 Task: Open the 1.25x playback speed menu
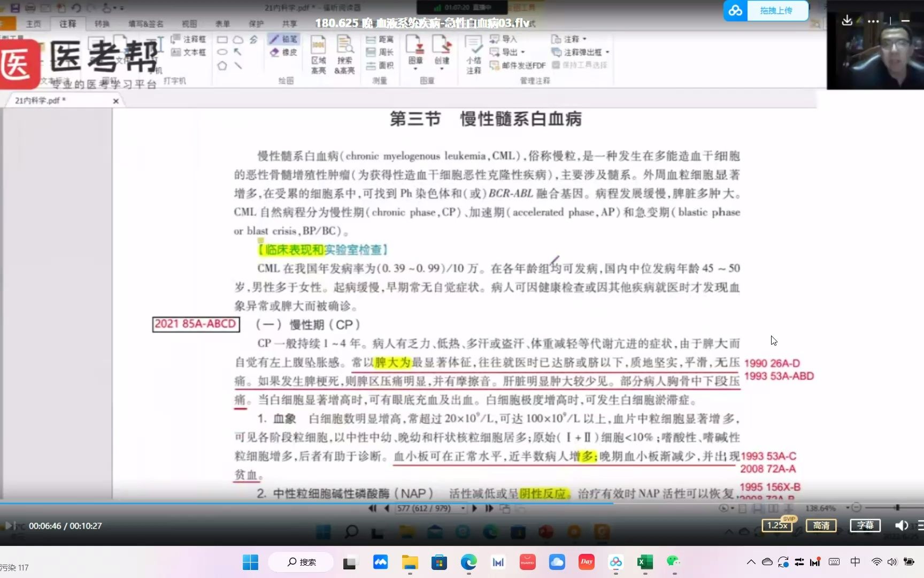pyautogui.click(x=777, y=526)
